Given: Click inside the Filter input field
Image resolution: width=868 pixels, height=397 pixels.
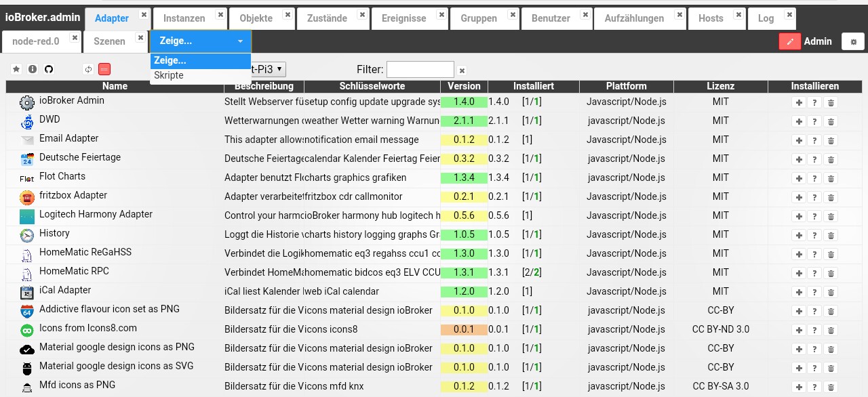Looking at the screenshot, I should point(420,69).
